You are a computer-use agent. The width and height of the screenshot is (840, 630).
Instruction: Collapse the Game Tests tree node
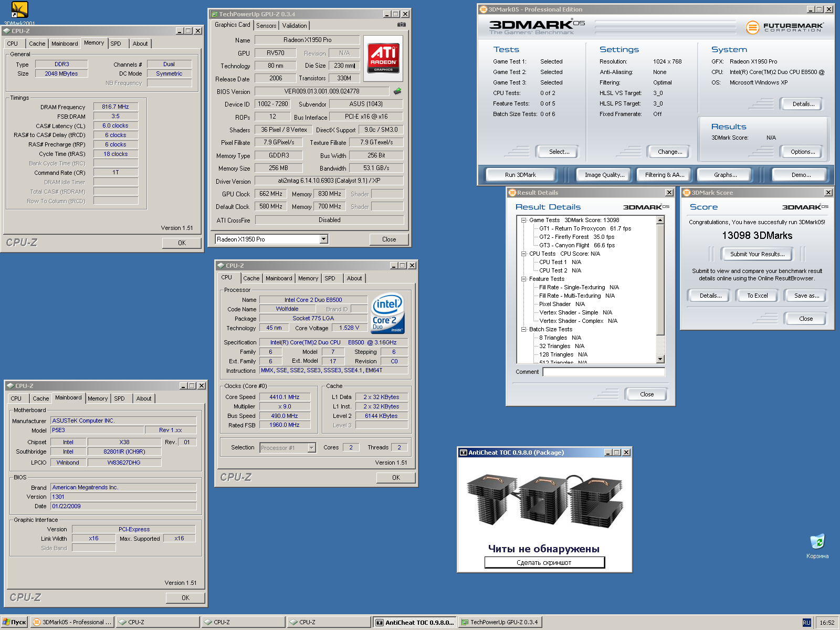523,220
